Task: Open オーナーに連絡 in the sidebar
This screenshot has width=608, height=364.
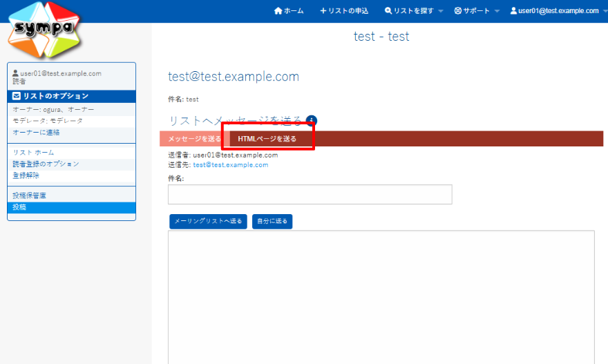Action: coord(37,132)
